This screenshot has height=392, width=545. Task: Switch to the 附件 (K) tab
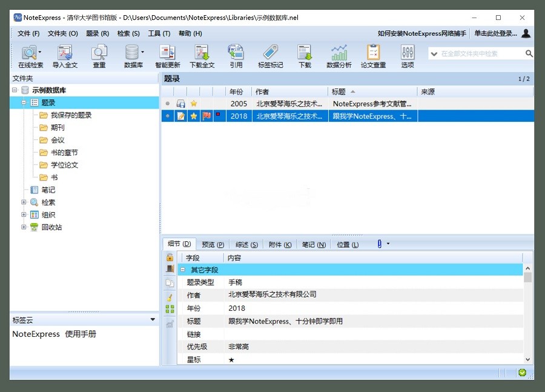(x=280, y=245)
